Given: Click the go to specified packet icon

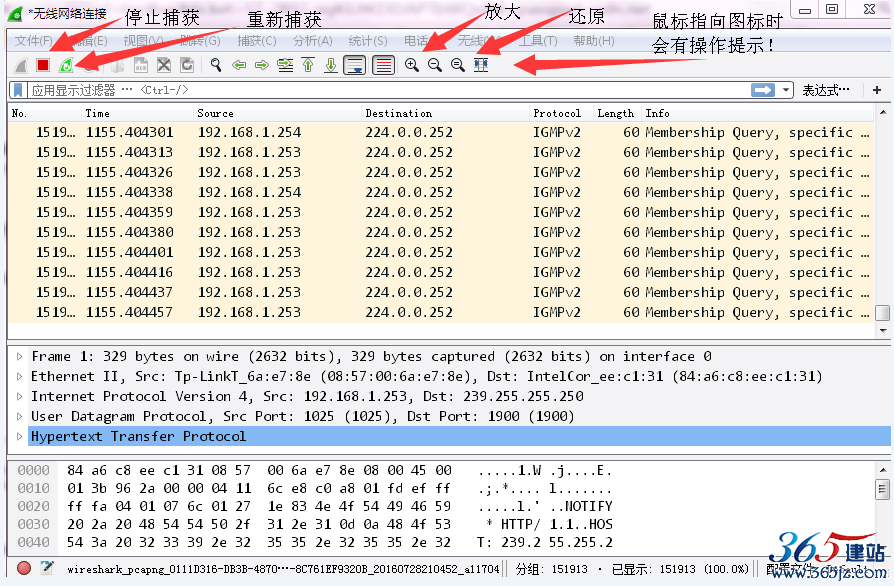Looking at the screenshot, I should click(x=285, y=66).
